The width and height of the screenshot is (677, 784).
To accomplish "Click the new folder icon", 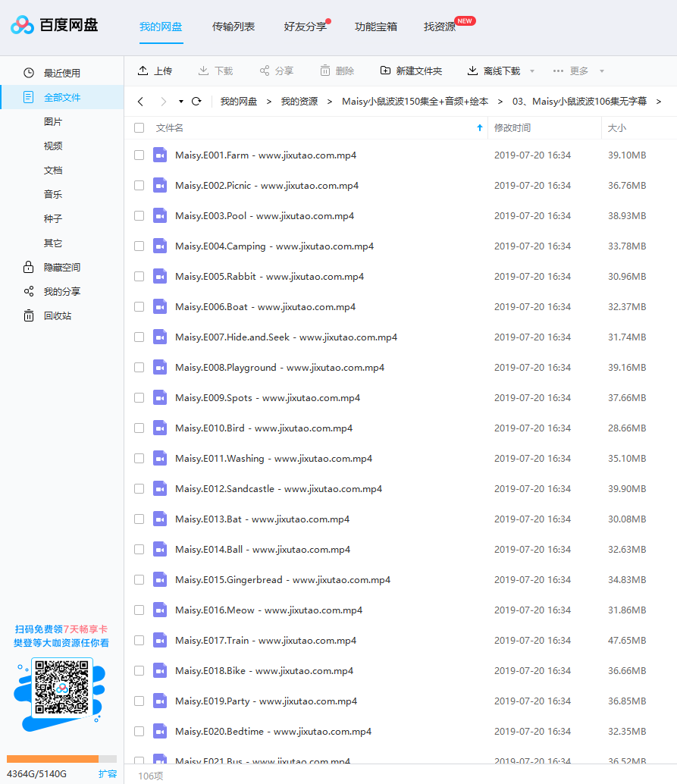I will click(385, 71).
